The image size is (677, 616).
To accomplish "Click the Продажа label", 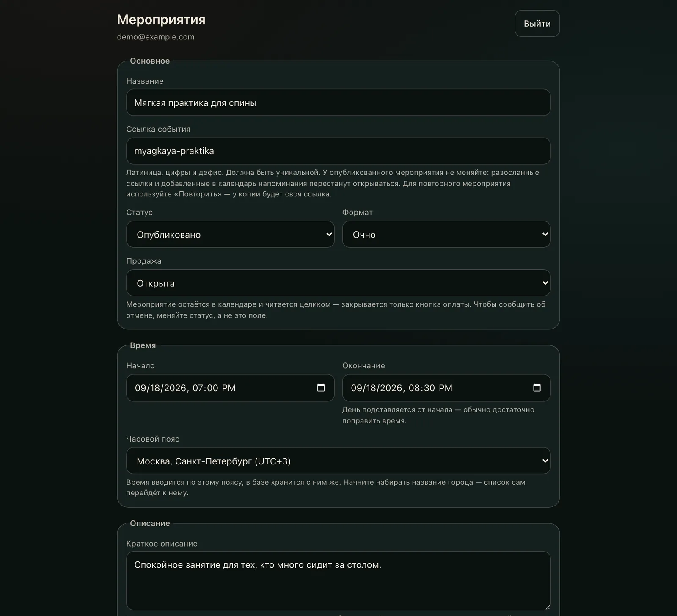I will (x=144, y=261).
